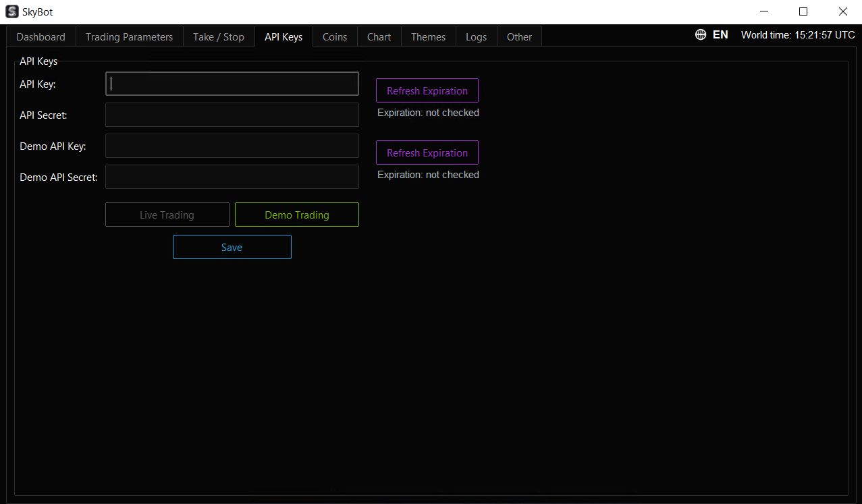Viewport: 862px width, 504px height.
Task: Switch to Live Trading mode
Action: pyautogui.click(x=167, y=215)
